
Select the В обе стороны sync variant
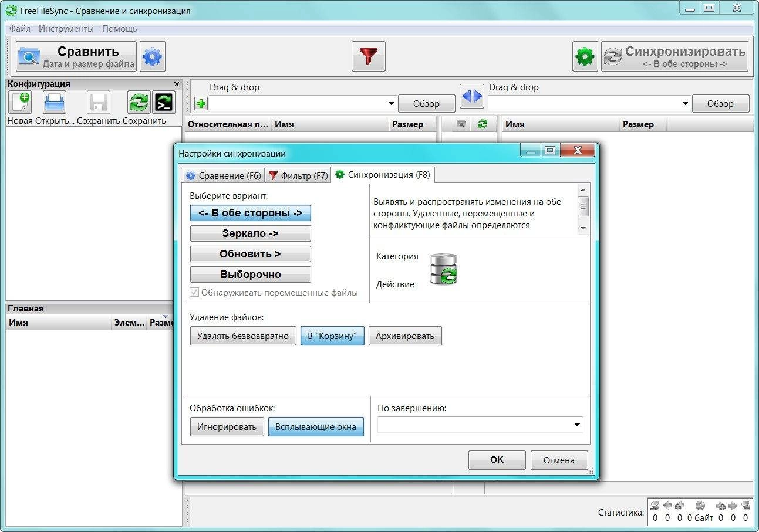250,213
